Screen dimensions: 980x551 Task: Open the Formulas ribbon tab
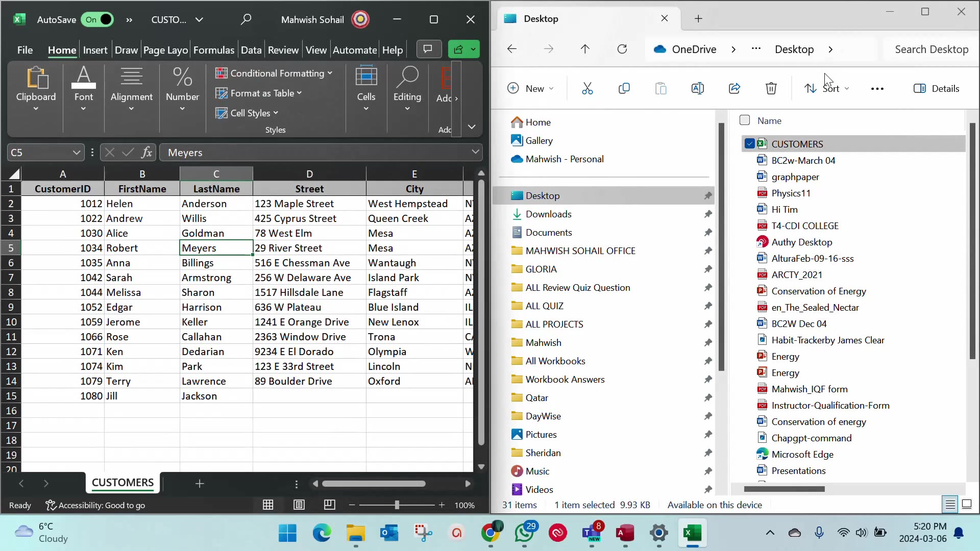point(213,50)
